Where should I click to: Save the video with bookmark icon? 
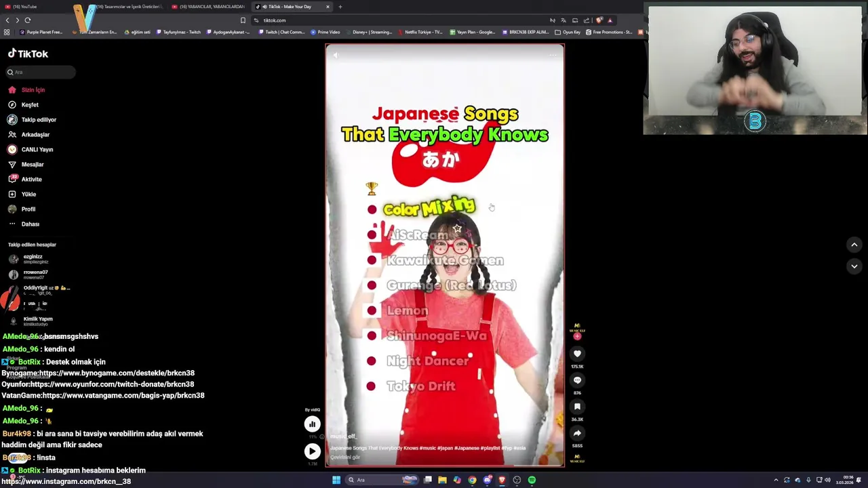(x=577, y=406)
